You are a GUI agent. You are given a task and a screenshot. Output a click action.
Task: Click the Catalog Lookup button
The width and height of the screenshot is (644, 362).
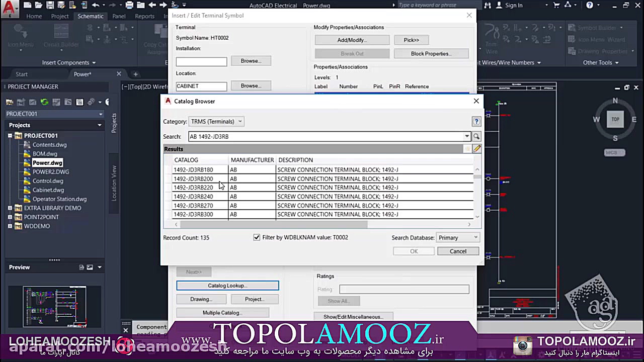click(x=227, y=286)
